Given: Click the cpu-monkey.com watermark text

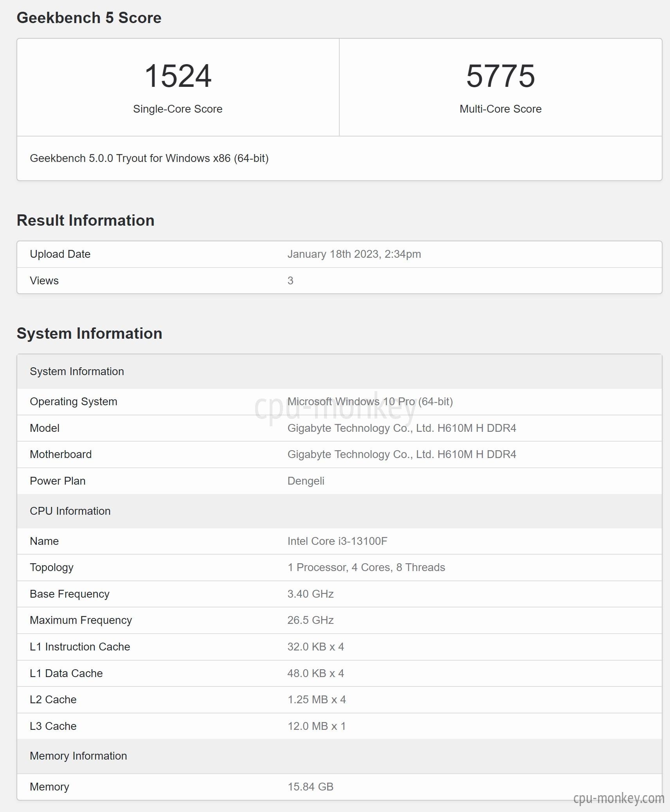Looking at the screenshot, I should coord(619,798).
